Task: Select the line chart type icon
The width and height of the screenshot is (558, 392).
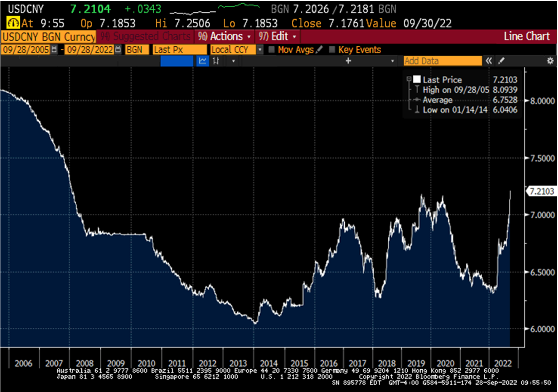Action: [x=203, y=61]
